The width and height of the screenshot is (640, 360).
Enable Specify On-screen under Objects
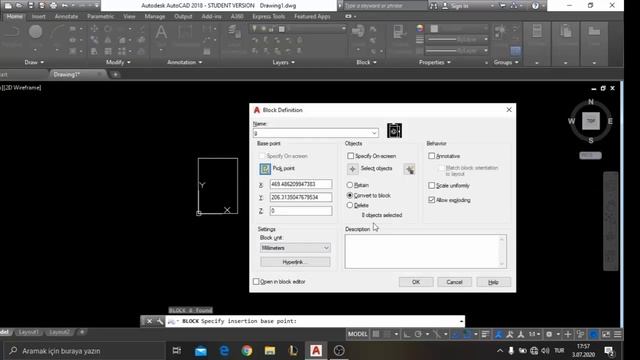pyautogui.click(x=351, y=156)
